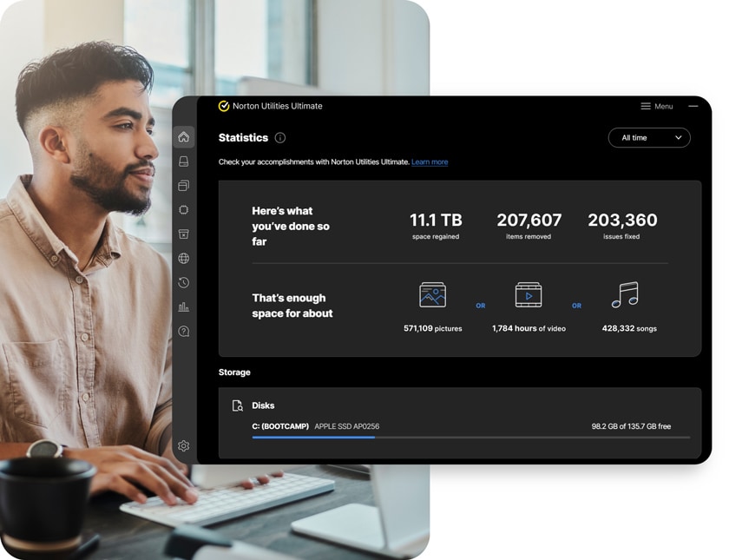Click the C: BOOTCAMP disk usage bar
This screenshot has height=560, width=729.
pyautogui.click(x=470, y=438)
